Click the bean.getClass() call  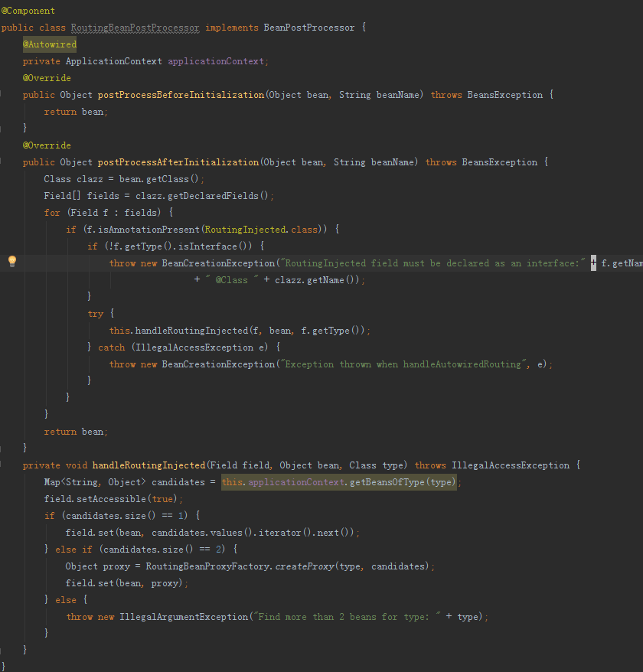pyautogui.click(x=159, y=179)
